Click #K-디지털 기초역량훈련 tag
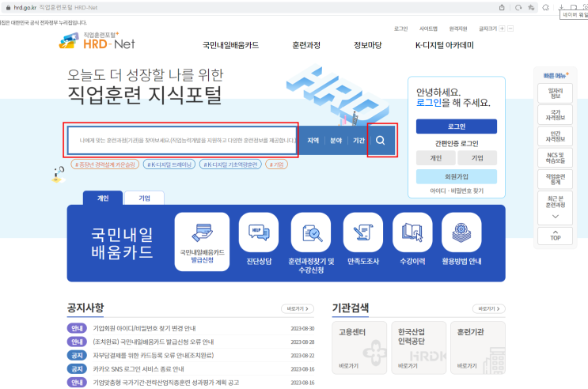The height and width of the screenshot is (389, 588). [x=230, y=164]
